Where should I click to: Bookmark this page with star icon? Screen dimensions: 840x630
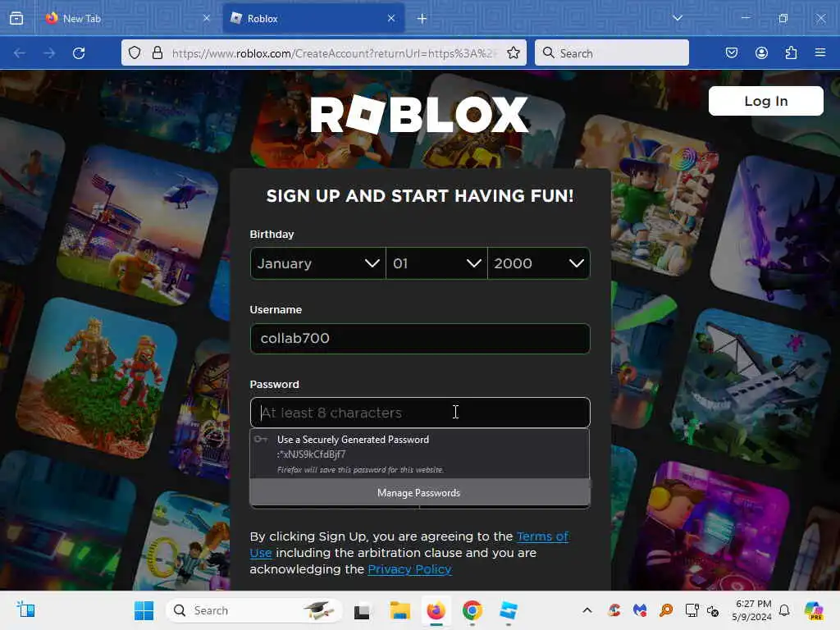pos(514,53)
